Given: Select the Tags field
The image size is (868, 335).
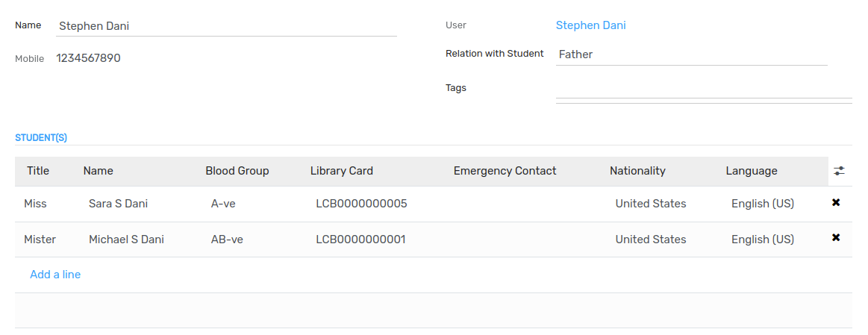Looking at the screenshot, I should [x=704, y=89].
